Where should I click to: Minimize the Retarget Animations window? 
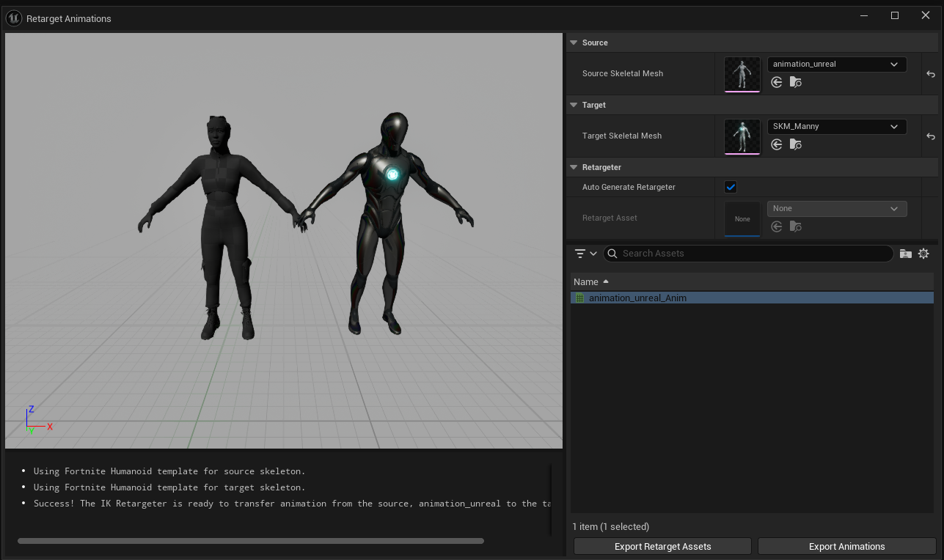[864, 15]
